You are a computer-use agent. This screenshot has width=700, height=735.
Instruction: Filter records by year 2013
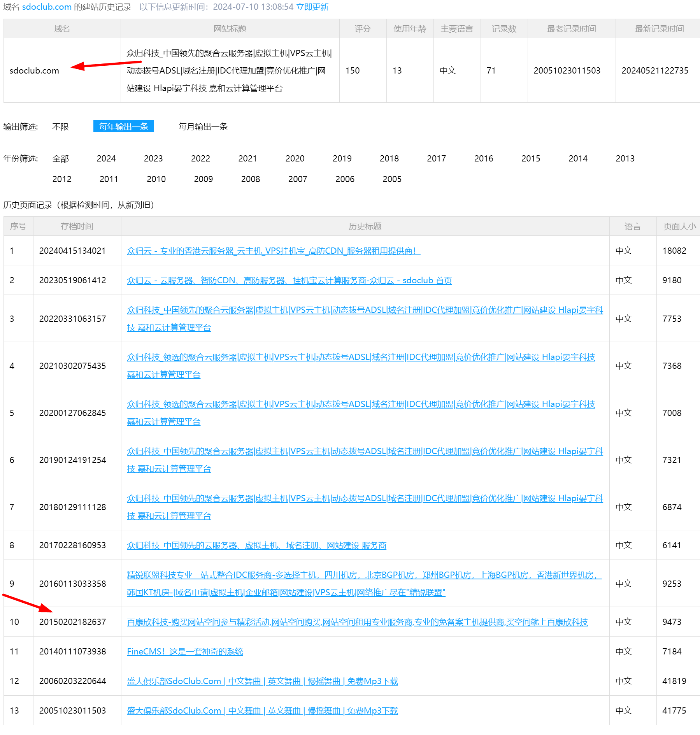pyautogui.click(x=625, y=159)
